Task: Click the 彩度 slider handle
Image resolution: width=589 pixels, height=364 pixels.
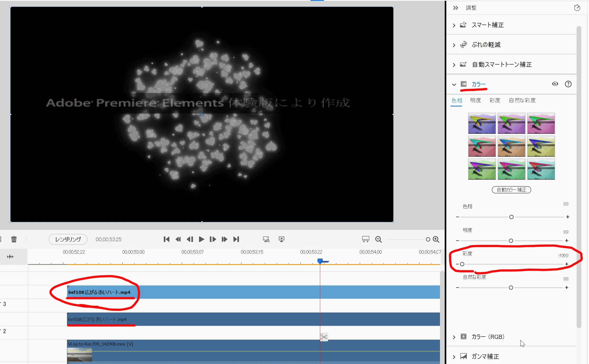Action: (462, 264)
